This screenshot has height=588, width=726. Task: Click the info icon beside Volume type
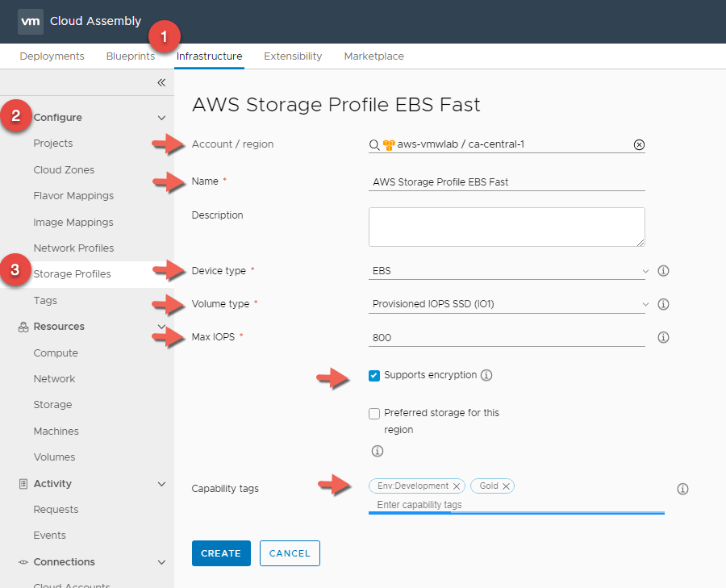click(x=663, y=304)
